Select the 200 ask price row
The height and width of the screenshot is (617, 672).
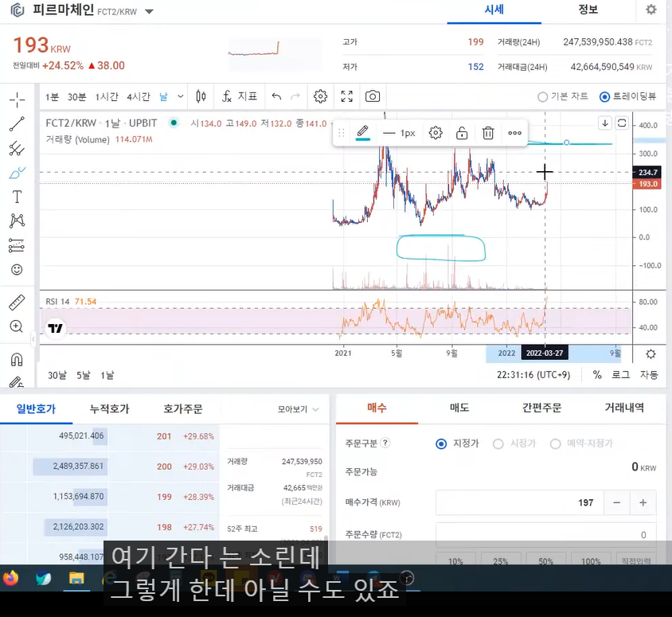pos(109,467)
